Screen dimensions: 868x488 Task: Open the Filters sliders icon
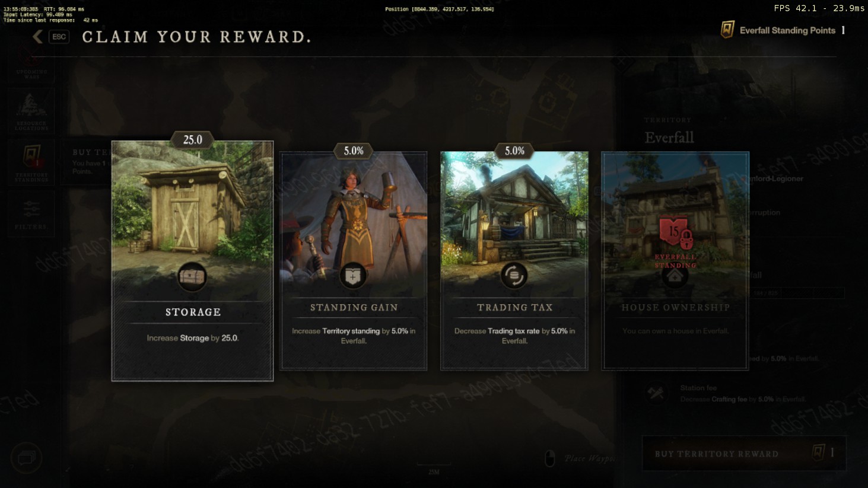coord(31,213)
